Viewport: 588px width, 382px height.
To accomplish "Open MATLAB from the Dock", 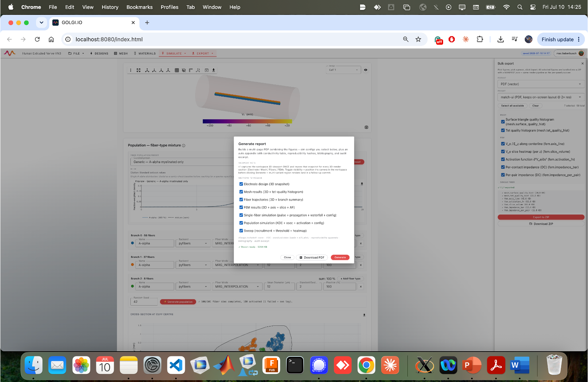I will pyautogui.click(x=224, y=365).
